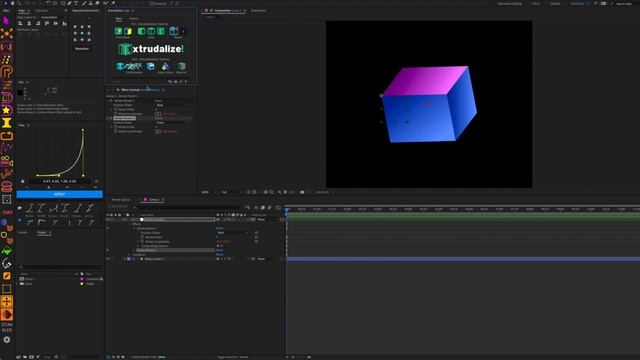This screenshot has height=360, width=640.
Task: Click the orange X-shaped cross sidebar icon
Action: click(x=7, y=33)
